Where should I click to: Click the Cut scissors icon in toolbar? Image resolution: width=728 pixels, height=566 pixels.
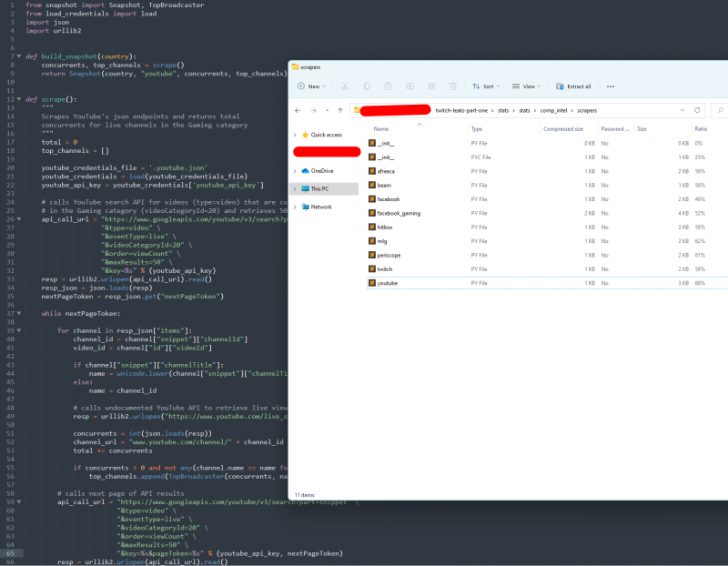(345, 86)
